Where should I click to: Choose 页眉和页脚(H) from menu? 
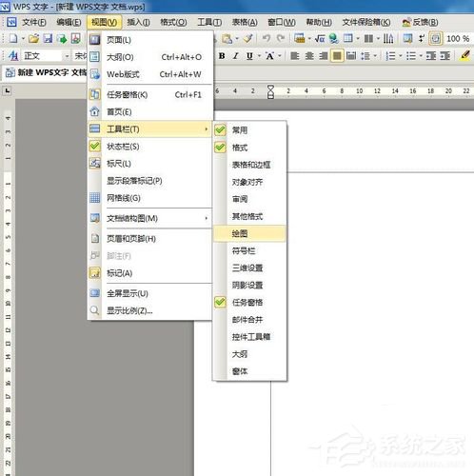[149, 239]
